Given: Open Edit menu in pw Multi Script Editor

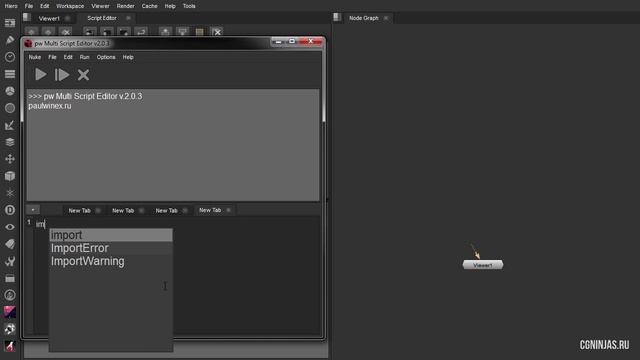Looking at the screenshot, I should 68,57.
